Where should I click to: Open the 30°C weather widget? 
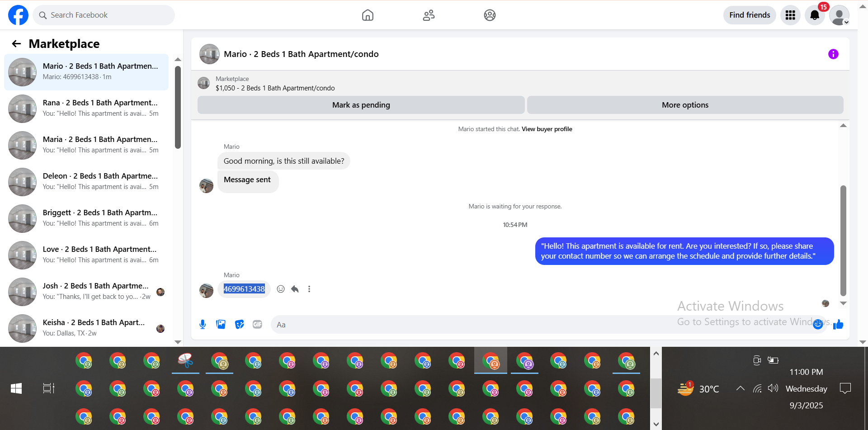click(x=698, y=388)
